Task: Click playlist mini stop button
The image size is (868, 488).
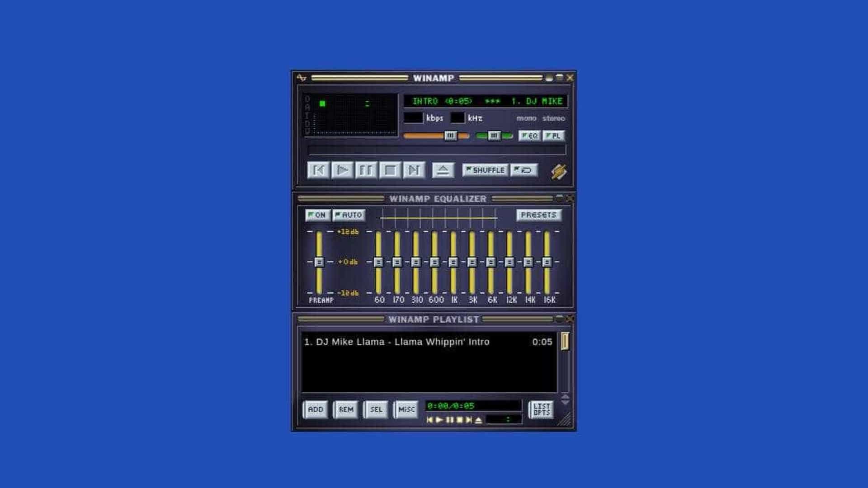Action: pyautogui.click(x=459, y=420)
